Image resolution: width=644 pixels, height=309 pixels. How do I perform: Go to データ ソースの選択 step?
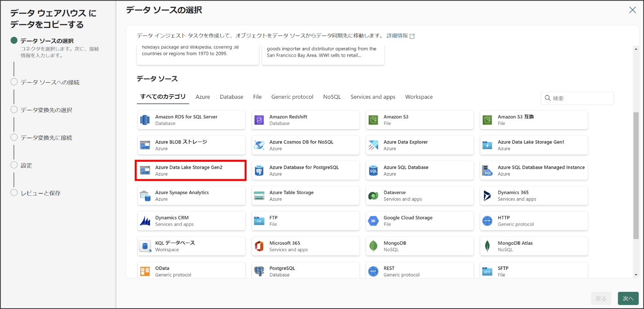46,41
